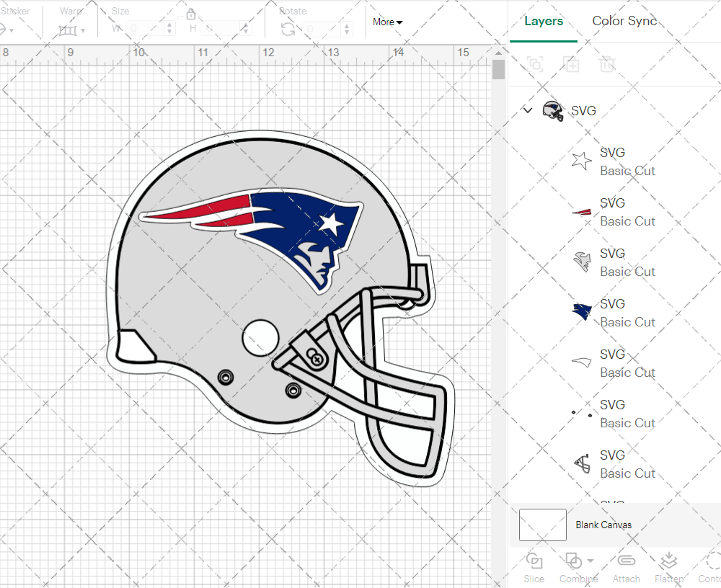Switch to the Layers tab
The width and height of the screenshot is (721, 588).
[x=544, y=21]
